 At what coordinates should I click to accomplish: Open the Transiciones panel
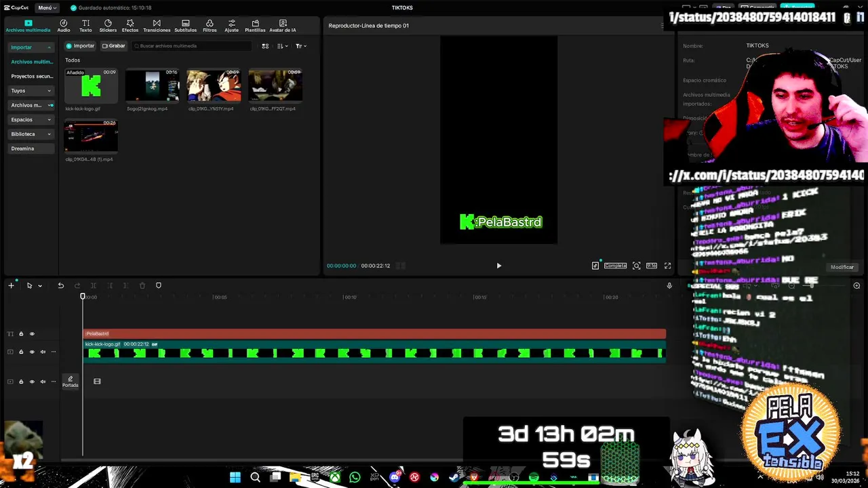157,26
